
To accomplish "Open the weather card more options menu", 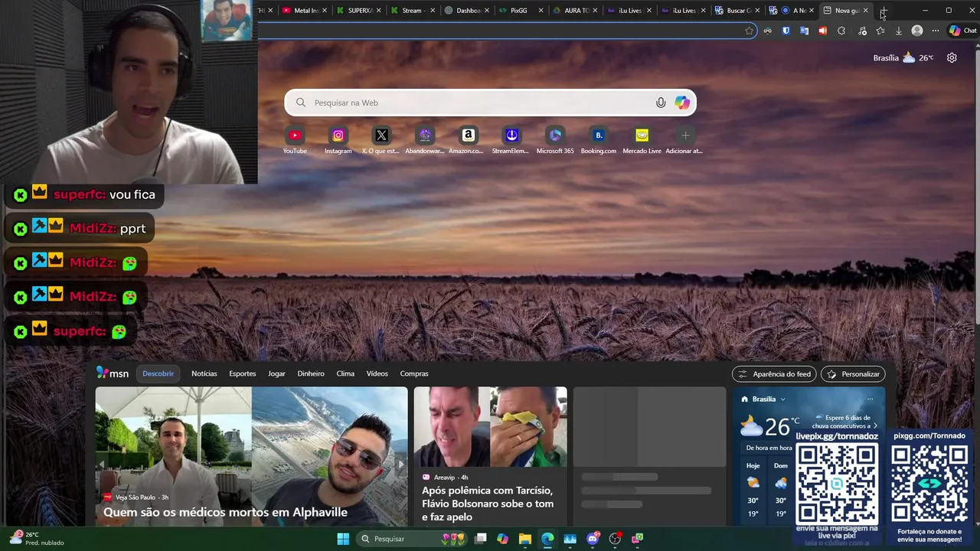I will [x=870, y=399].
